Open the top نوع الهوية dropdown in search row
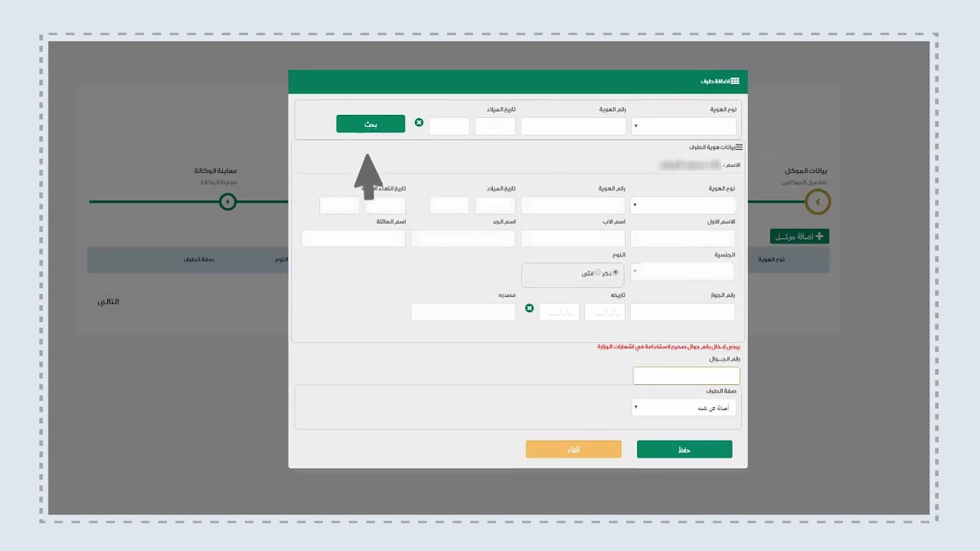Image resolution: width=980 pixels, height=551 pixels. pos(684,126)
